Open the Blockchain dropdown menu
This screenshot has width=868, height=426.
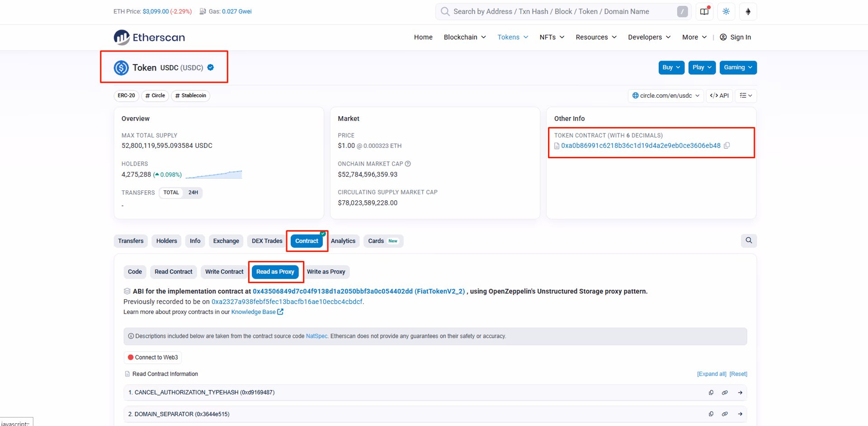465,37
